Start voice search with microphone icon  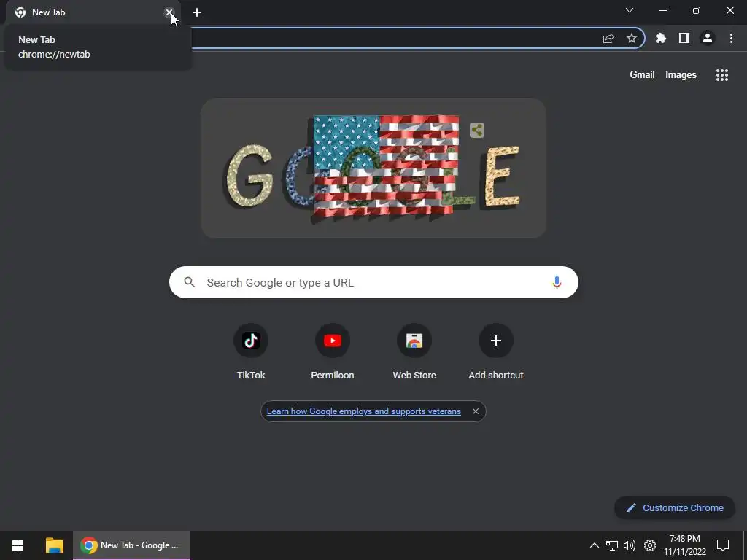coord(557,282)
